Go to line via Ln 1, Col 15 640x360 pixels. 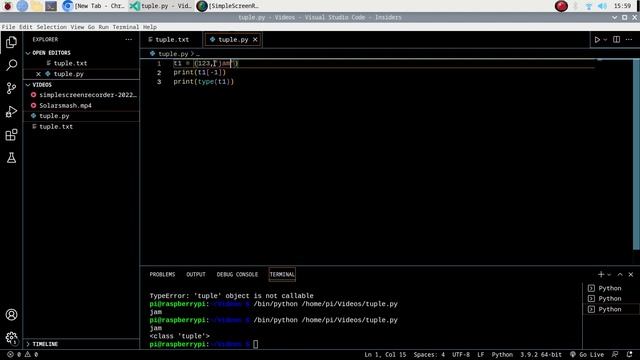(x=385, y=355)
